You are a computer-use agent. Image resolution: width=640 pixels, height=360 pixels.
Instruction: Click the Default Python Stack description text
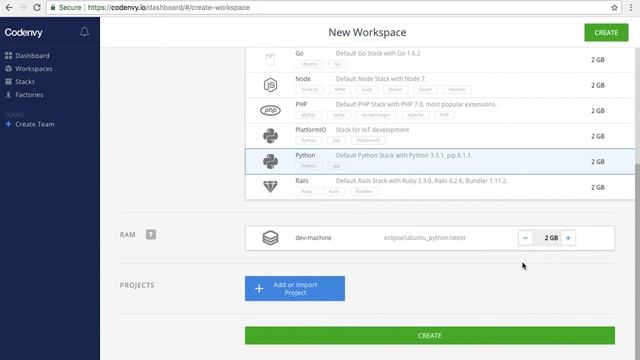tap(403, 156)
